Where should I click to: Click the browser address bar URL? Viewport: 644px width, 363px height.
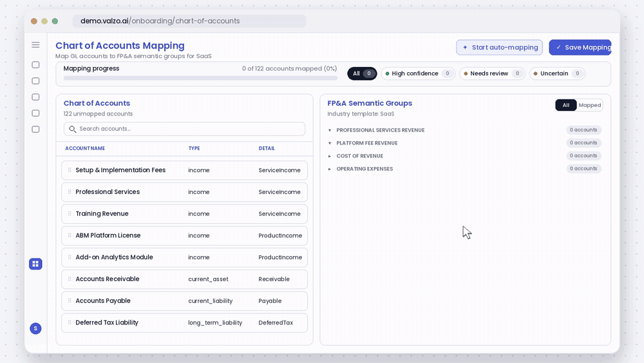(189, 21)
